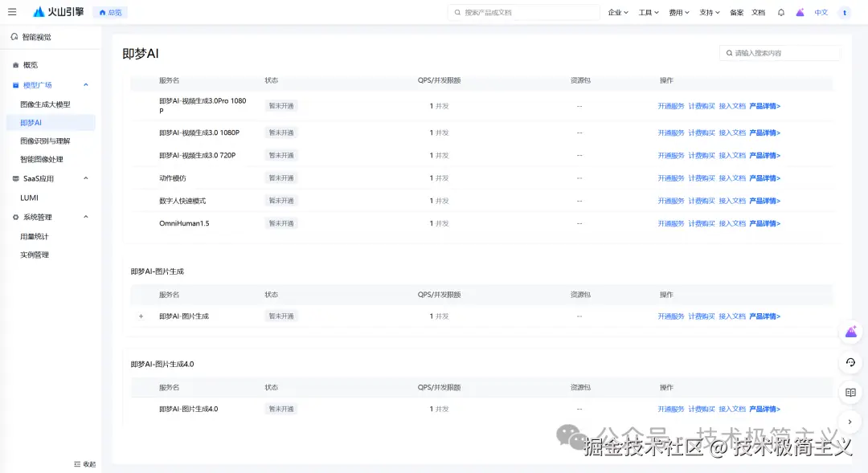Viewport: 868px width, 473px height.
Task: Click 开通服务 for 即梦AI-图片生成4.0
Action: pyautogui.click(x=671, y=410)
